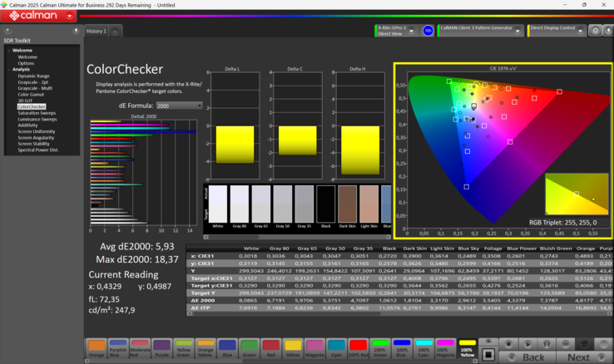The height and width of the screenshot is (364, 614).
Task: Expand the up arrow above pattern icon
Action: pos(488,342)
